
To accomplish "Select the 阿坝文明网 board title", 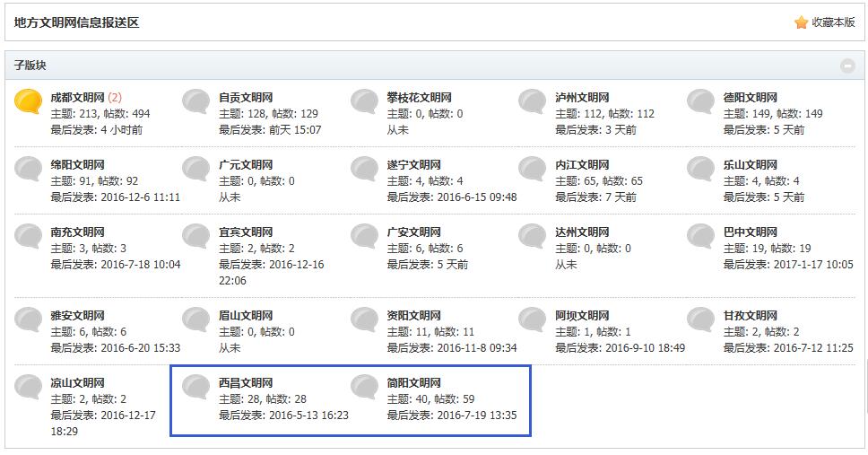I will pyautogui.click(x=582, y=315).
